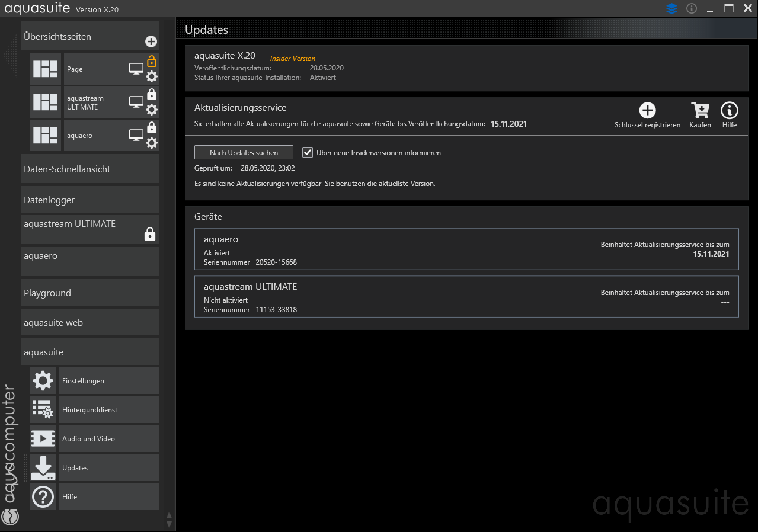Click the blue layers icon in title bar
The height and width of the screenshot is (532, 758).
coord(671,9)
